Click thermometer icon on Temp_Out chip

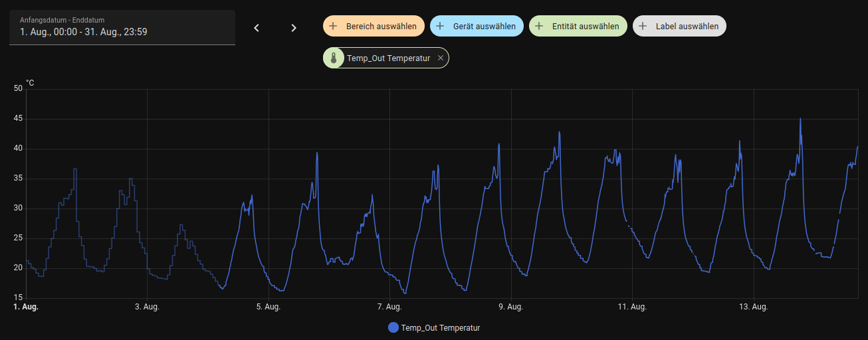[334, 58]
